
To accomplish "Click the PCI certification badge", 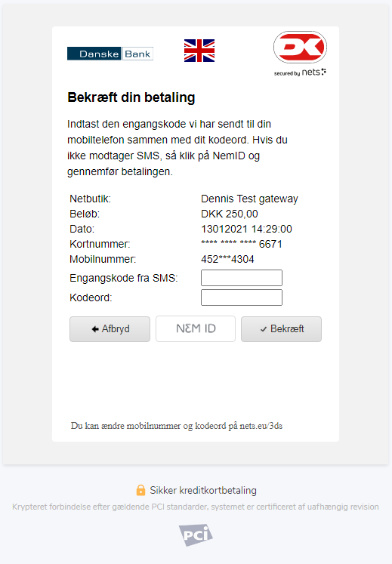I will pos(196,535).
